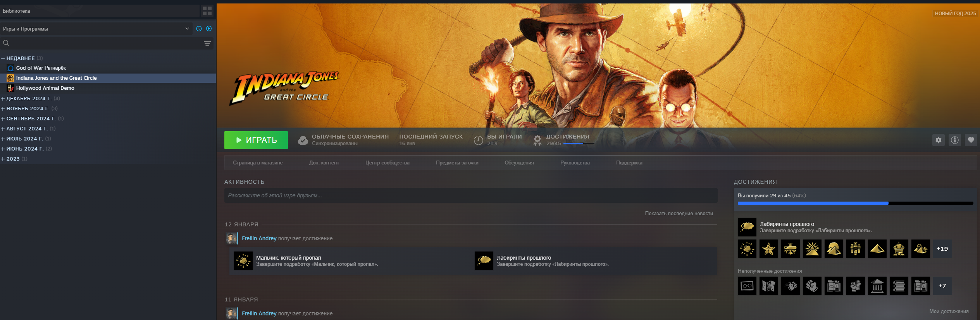Click the locked stacked books achievement icon
980x320 pixels.
tap(899, 286)
